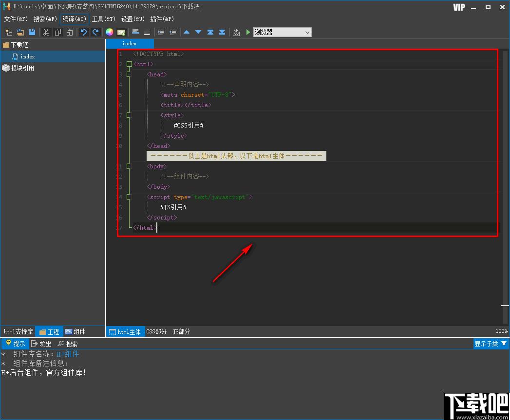Click the CSS insert icon in toolbar
This screenshot has height=420, width=510.
tap(121, 32)
